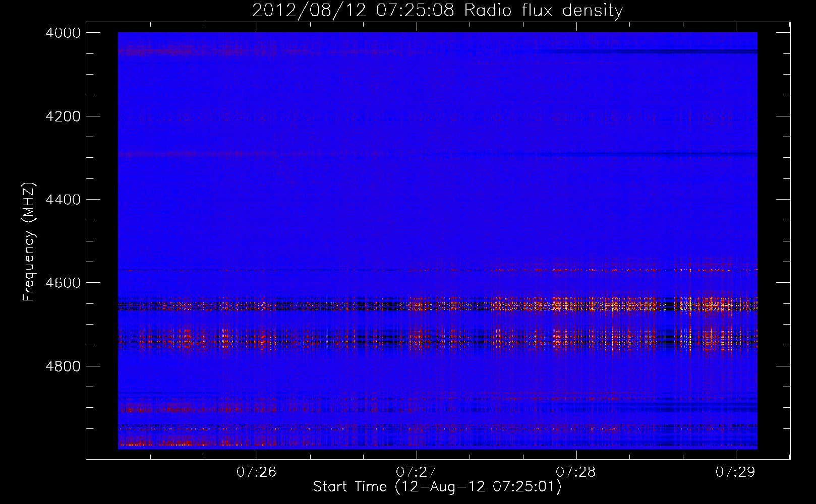816x504 pixels.
Task: Click the 4200 frequency tick label
Action: 63,116
